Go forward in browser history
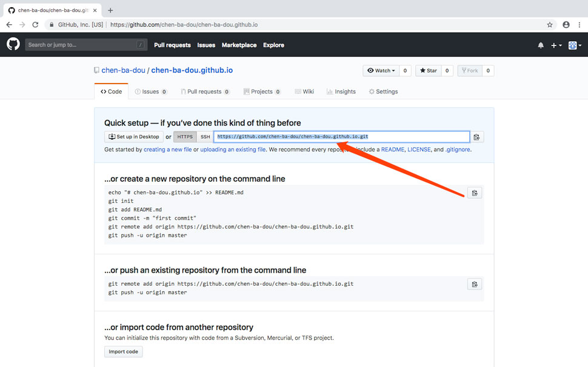This screenshot has height=367, width=588. (22, 25)
